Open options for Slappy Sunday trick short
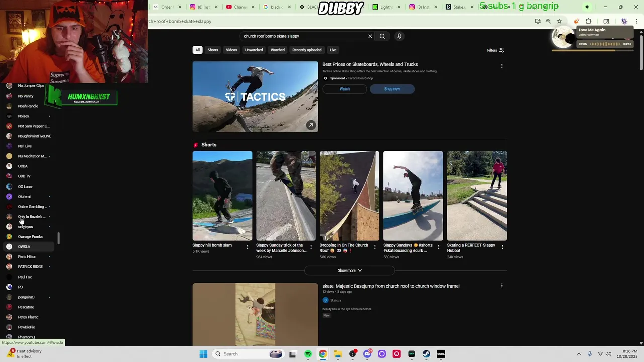Screen dimensions: 644x362 (311, 247)
